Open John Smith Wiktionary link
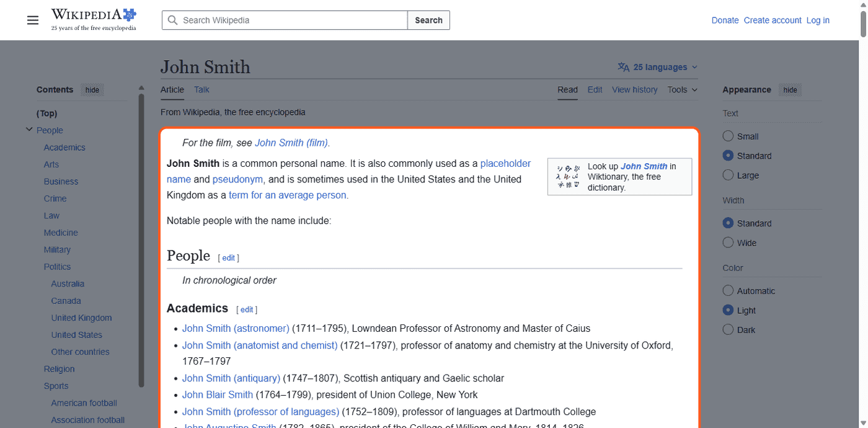The height and width of the screenshot is (428, 868). pyautogui.click(x=644, y=166)
